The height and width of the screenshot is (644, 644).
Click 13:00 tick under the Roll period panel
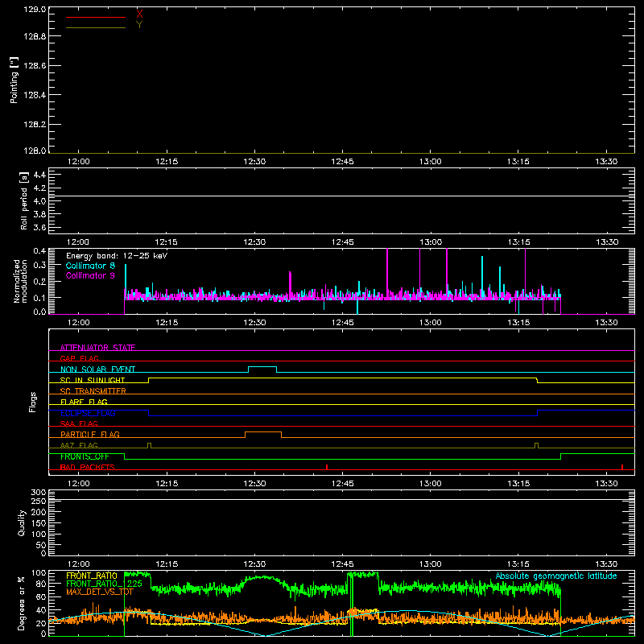tap(431, 242)
